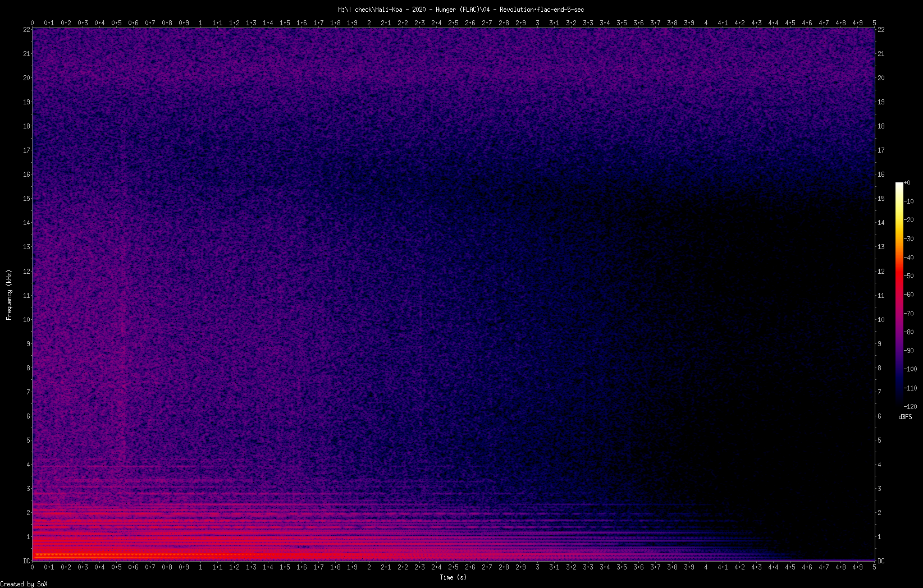Click the "dBFS" label under the color scale
The height and width of the screenshot is (588, 923).
[905, 417]
